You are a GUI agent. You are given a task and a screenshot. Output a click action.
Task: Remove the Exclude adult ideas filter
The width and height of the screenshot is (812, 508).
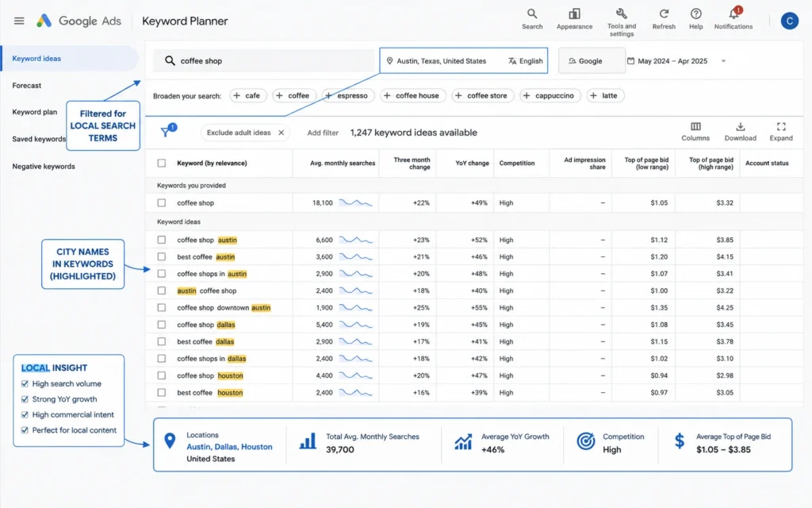[282, 133]
